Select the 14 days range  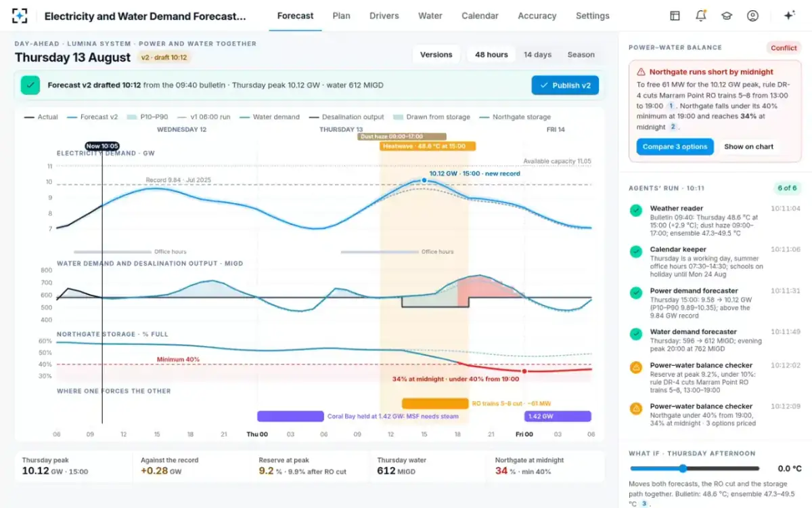point(538,55)
